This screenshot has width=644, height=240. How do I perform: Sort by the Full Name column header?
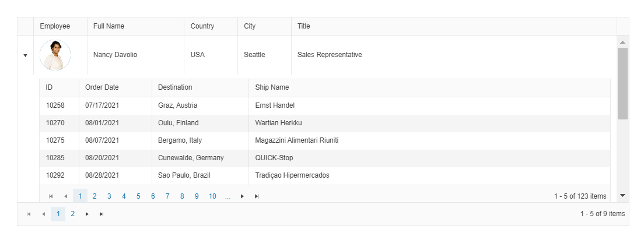[109, 26]
